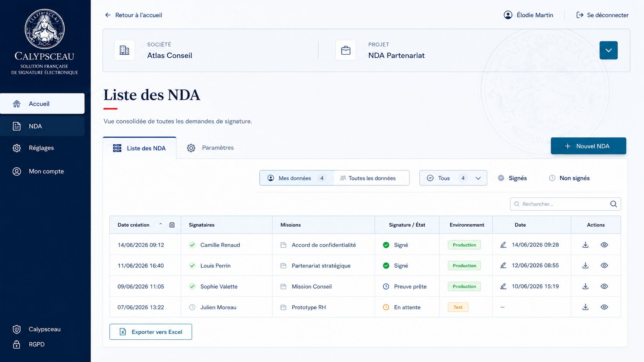Open the RGPD padlock link
Screen dimensions: 644x362
(29, 345)
